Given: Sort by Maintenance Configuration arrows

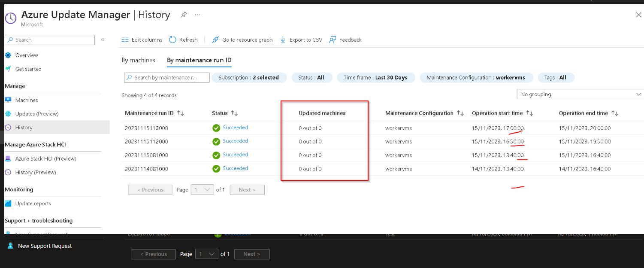Looking at the screenshot, I should [460, 113].
